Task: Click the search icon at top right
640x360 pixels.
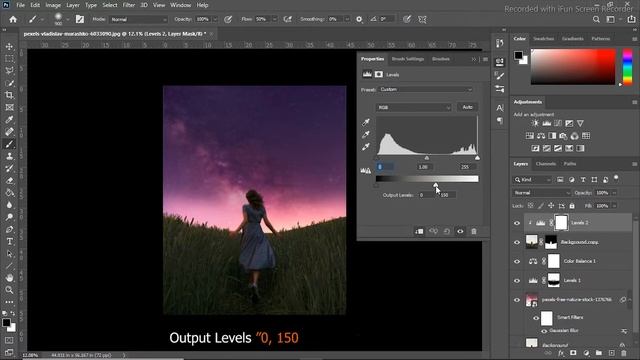Action: point(596,19)
